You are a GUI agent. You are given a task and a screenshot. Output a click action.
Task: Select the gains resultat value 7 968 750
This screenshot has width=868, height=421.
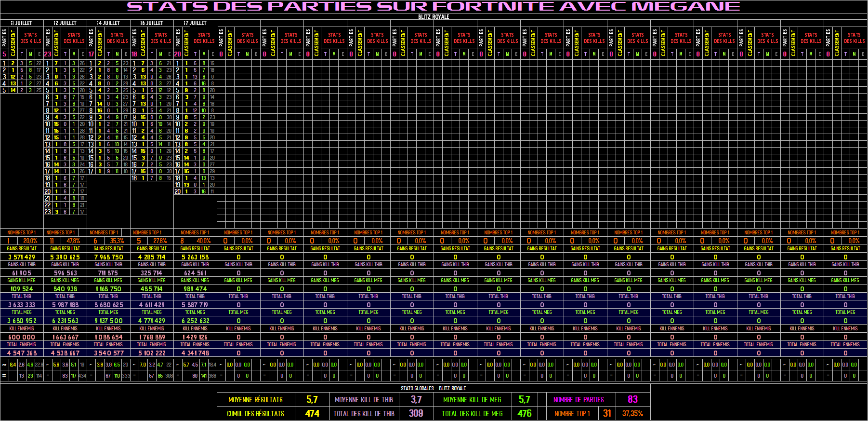[x=108, y=257]
